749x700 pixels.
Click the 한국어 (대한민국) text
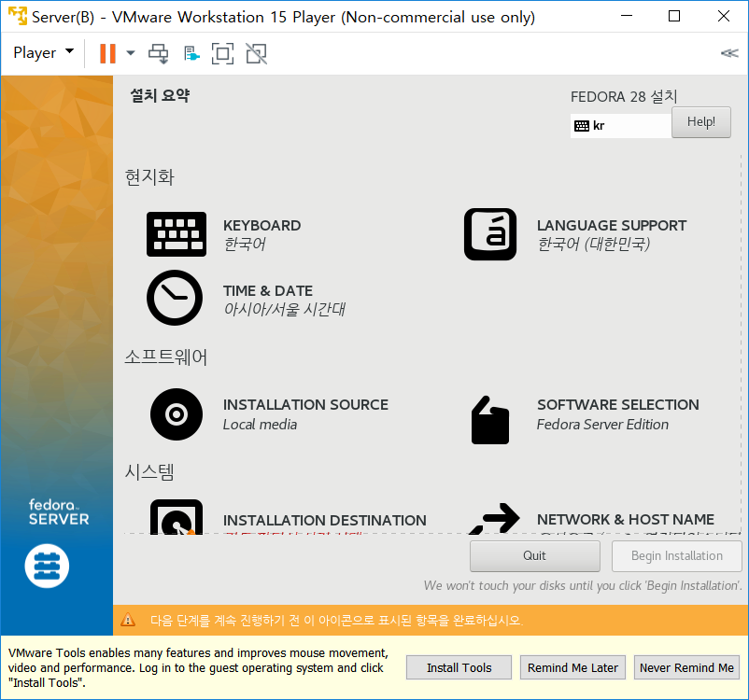pos(593,244)
